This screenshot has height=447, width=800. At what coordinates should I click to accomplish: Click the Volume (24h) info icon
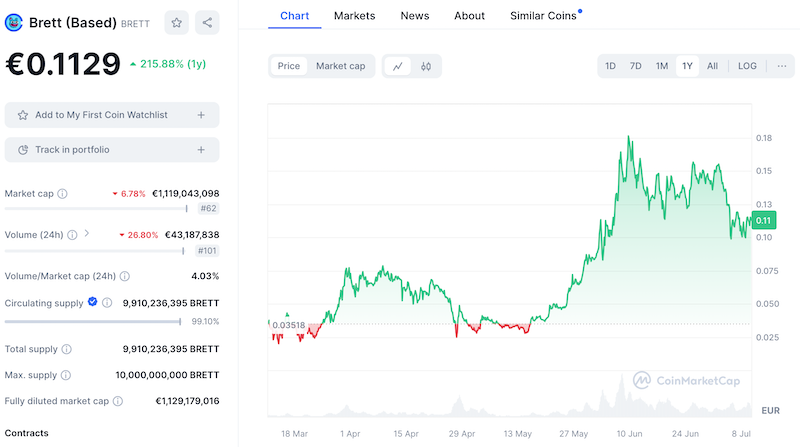72,235
